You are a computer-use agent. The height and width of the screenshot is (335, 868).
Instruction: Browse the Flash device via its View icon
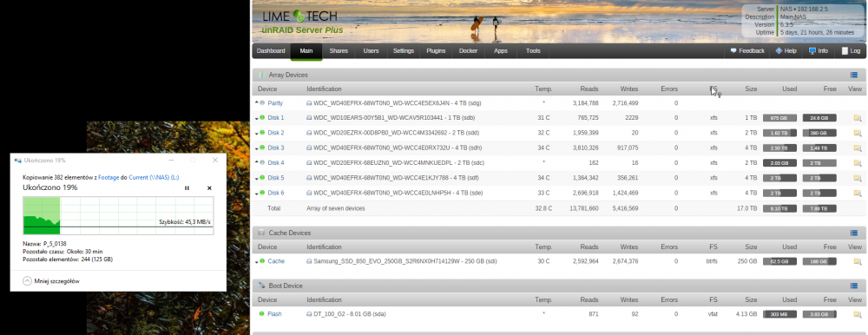pyautogui.click(x=858, y=314)
